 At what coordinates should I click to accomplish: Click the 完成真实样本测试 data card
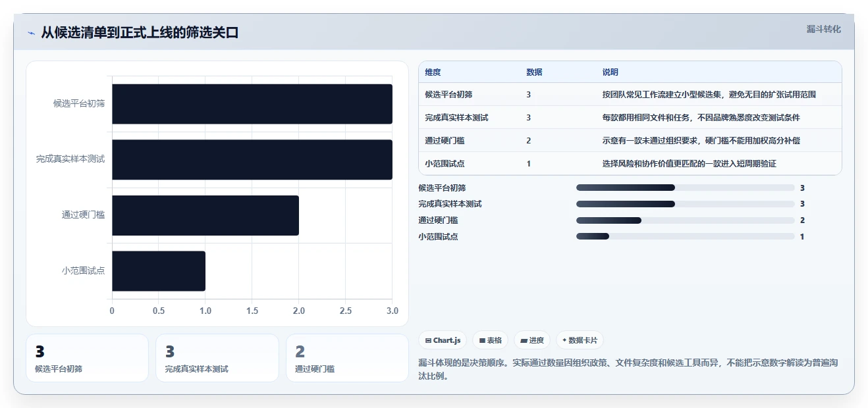(x=217, y=358)
